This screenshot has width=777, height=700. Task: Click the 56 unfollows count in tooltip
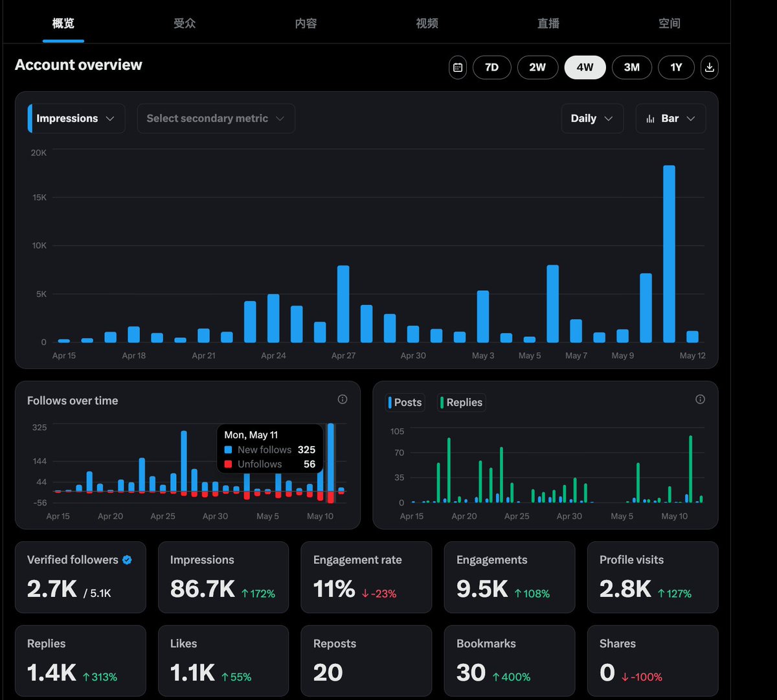(x=310, y=464)
